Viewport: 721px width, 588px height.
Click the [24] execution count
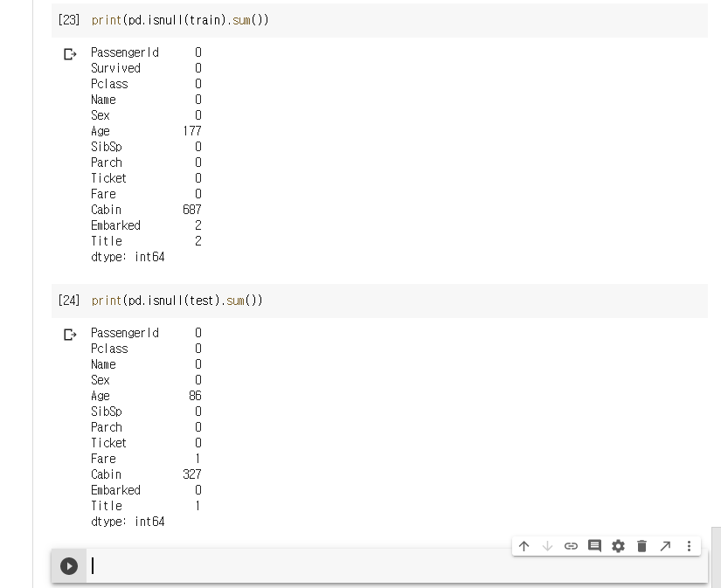pyautogui.click(x=69, y=301)
